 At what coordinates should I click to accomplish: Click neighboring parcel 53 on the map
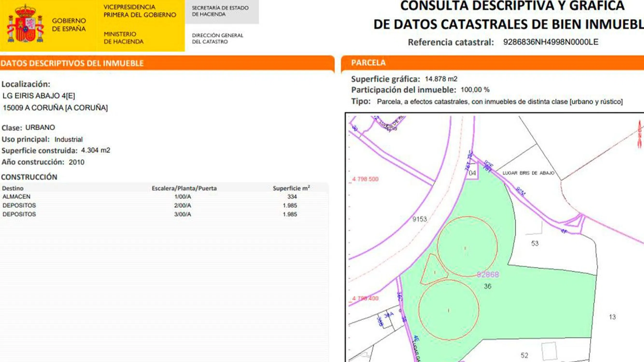[x=535, y=243]
